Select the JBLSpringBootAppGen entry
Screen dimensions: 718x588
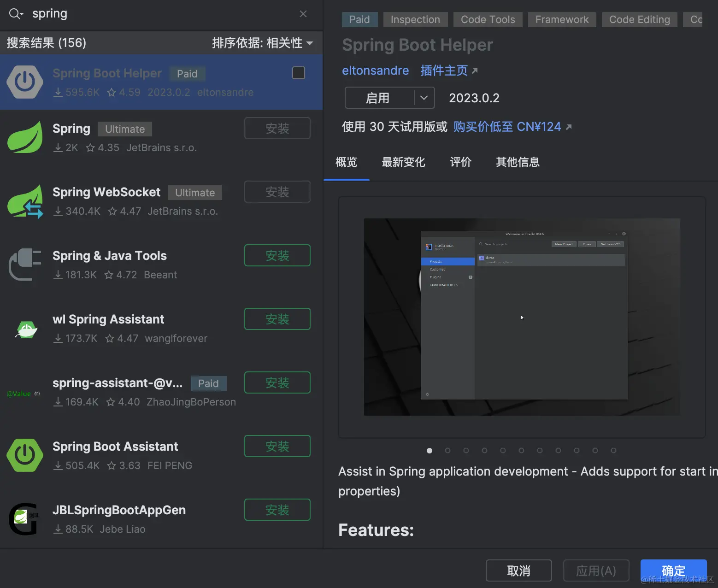[x=161, y=519]
